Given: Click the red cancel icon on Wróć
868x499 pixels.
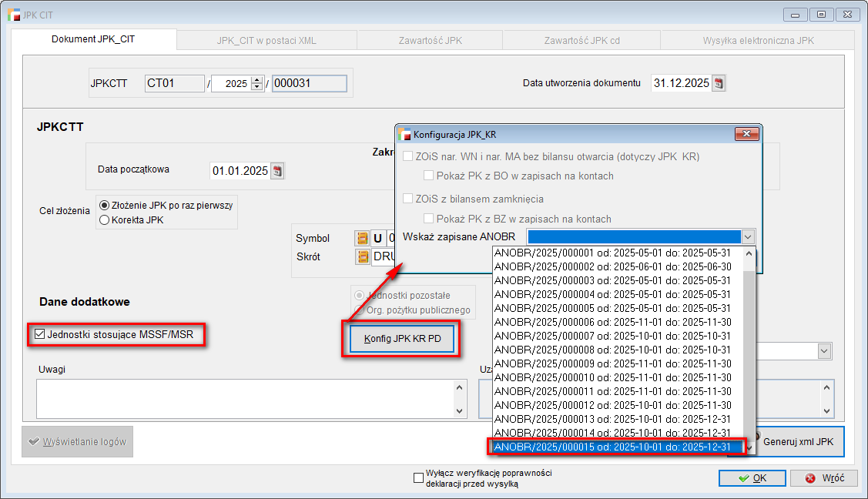Looking at the screenshot, I should point(810,478).
